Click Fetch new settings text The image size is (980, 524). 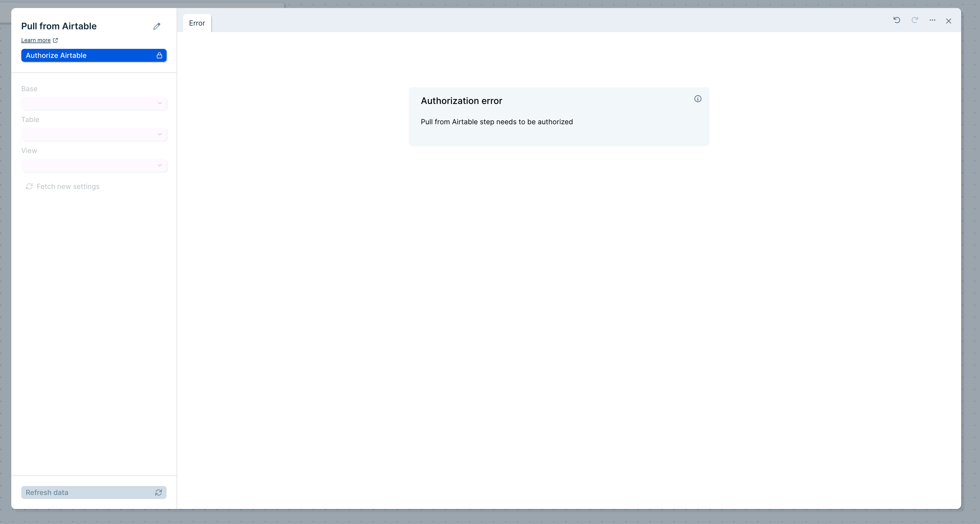[x=68, y=186]
